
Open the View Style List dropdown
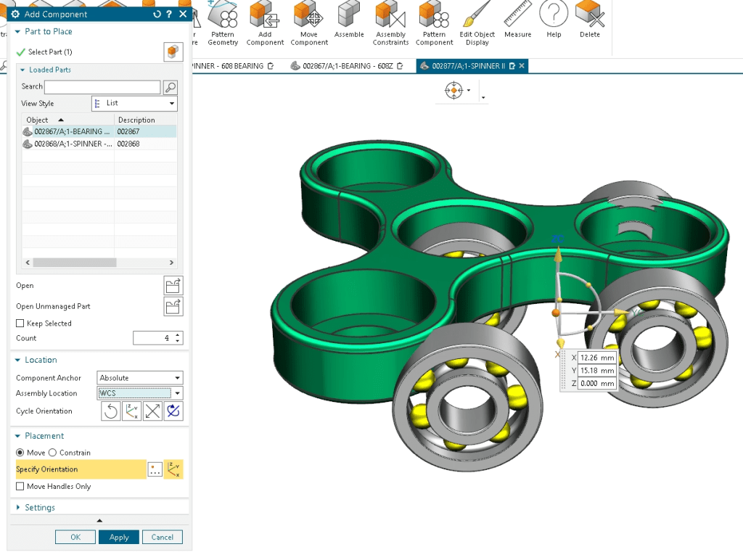134,104
